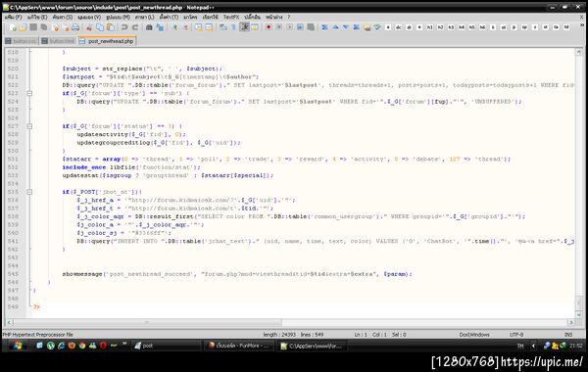Click the Paste toolbar icon
This screenshot has height=372, width=588.
tap(110, 27)
